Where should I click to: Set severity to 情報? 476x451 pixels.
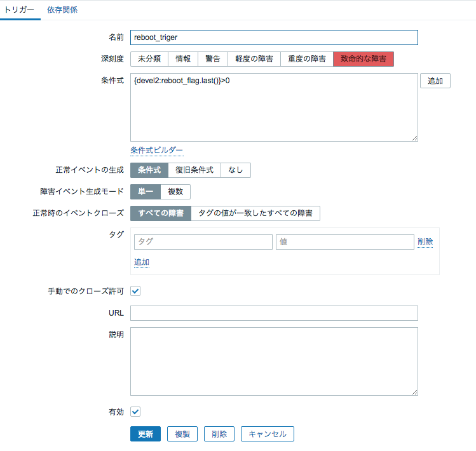[183, 59]
